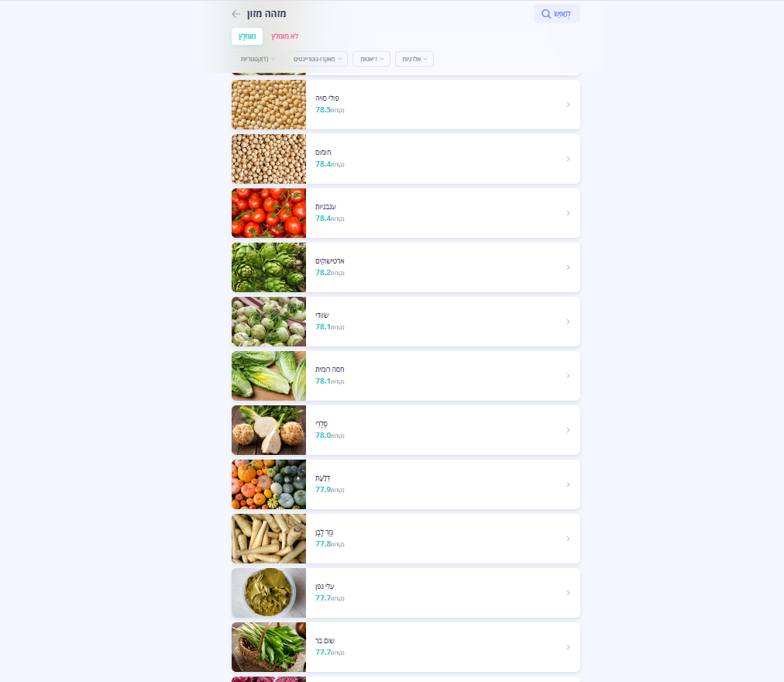Screen dimensions: 784x682
Task: Open the chevron on חומוס row
Action: 568,159
